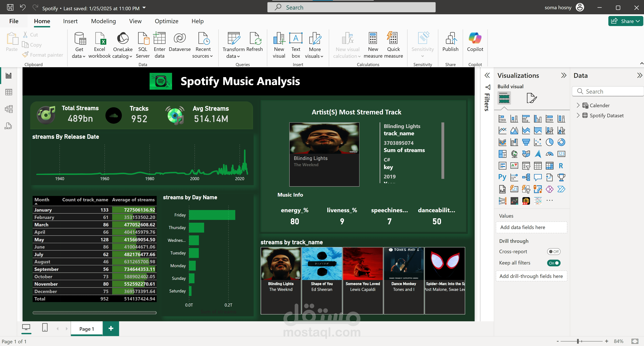
Task: Open Table view in left sidebar
Action: coord(9,92)
